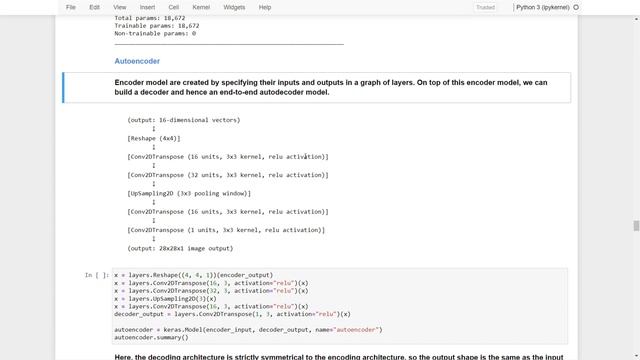Click the '[Reshape (4x4)]' diagram line
This screenshot has width=640, height=360.
153,138
